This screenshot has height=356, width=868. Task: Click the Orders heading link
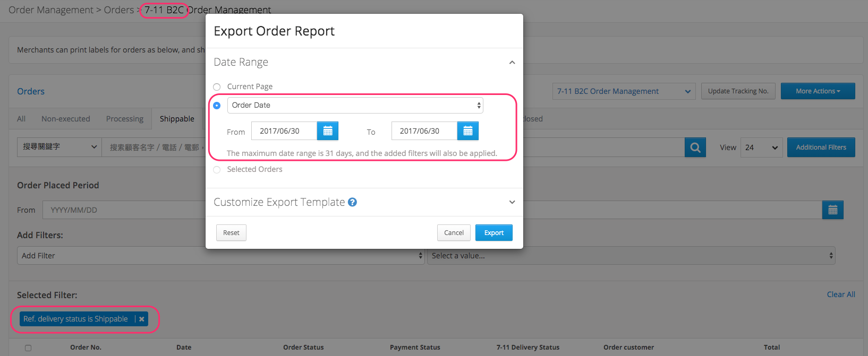[31, 91]
